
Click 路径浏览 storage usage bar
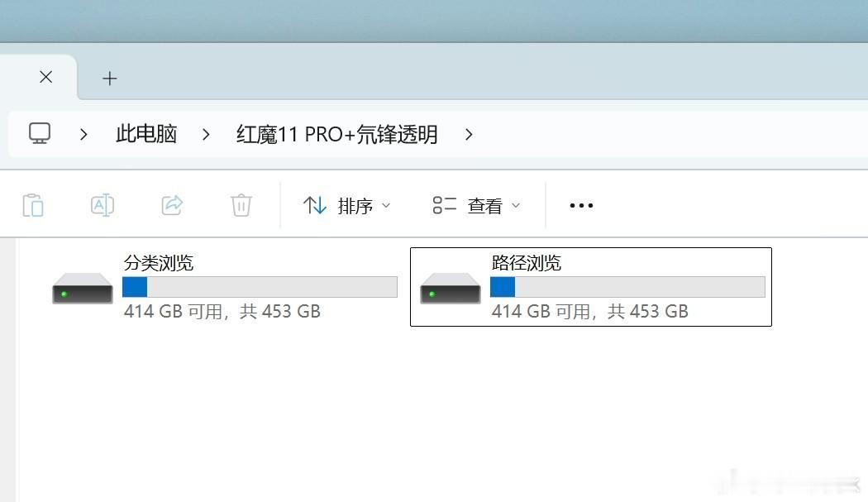[x=627, y=287]
